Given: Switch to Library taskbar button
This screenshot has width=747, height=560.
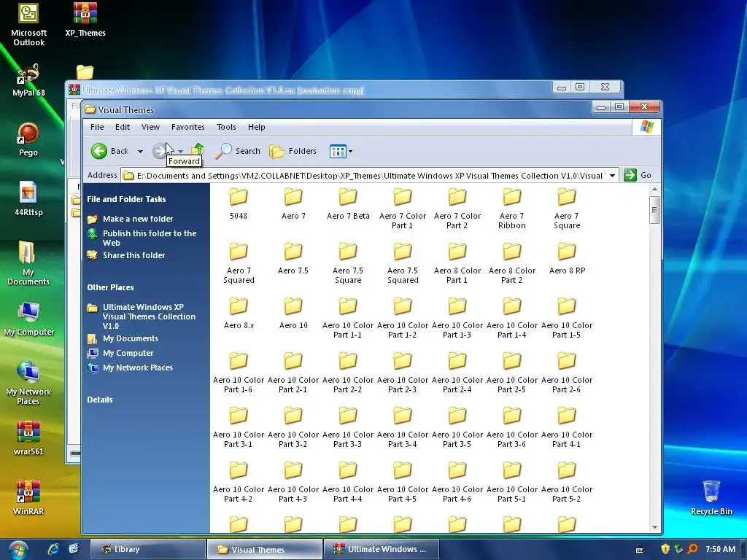Looking at the screenshot, I should click(x=147, y=550).
